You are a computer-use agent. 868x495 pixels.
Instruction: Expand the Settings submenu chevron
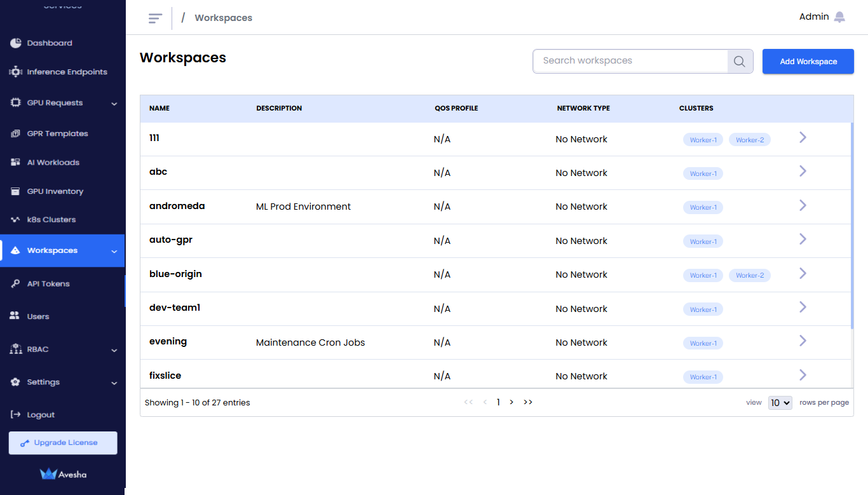(x=114, y=383)
